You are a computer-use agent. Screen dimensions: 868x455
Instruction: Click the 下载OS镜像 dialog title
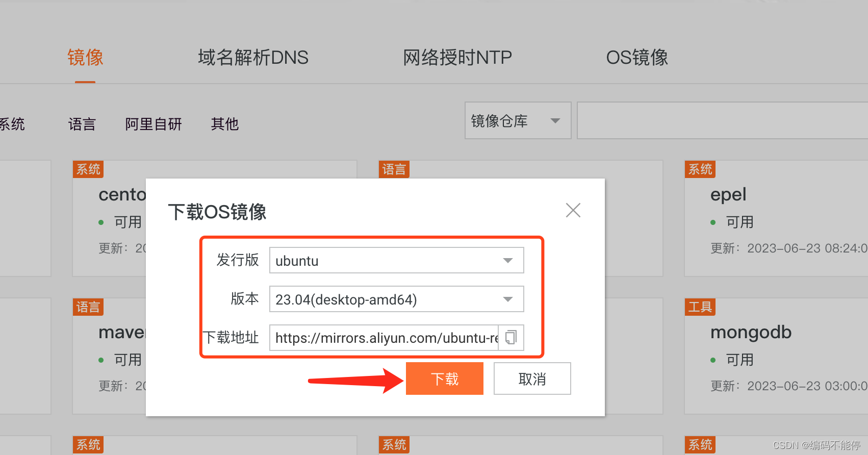click(x=217, y=212)
